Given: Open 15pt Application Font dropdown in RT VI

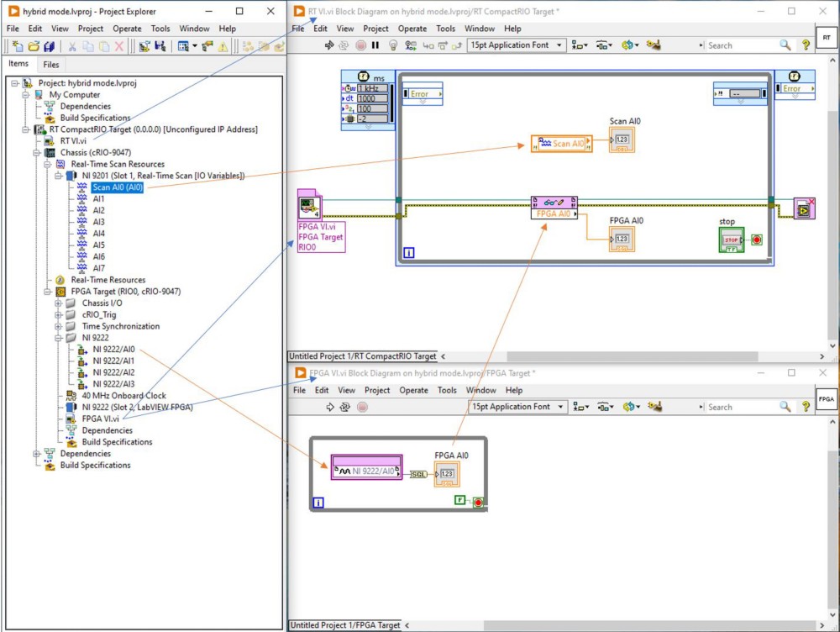Looking at the screenshot, I should [x=517, y=45].
